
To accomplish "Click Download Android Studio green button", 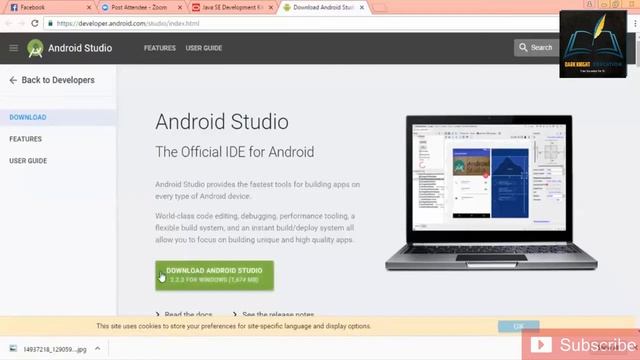I will [214, 276].
